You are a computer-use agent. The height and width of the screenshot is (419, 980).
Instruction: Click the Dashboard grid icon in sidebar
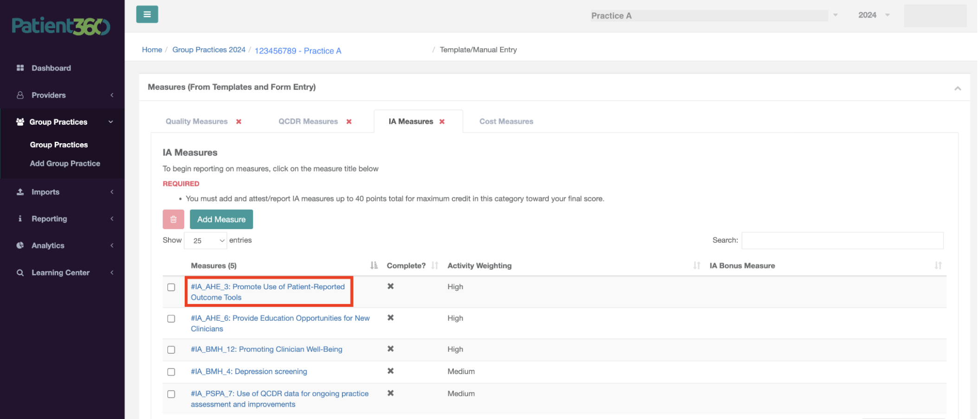click(20, 68)
